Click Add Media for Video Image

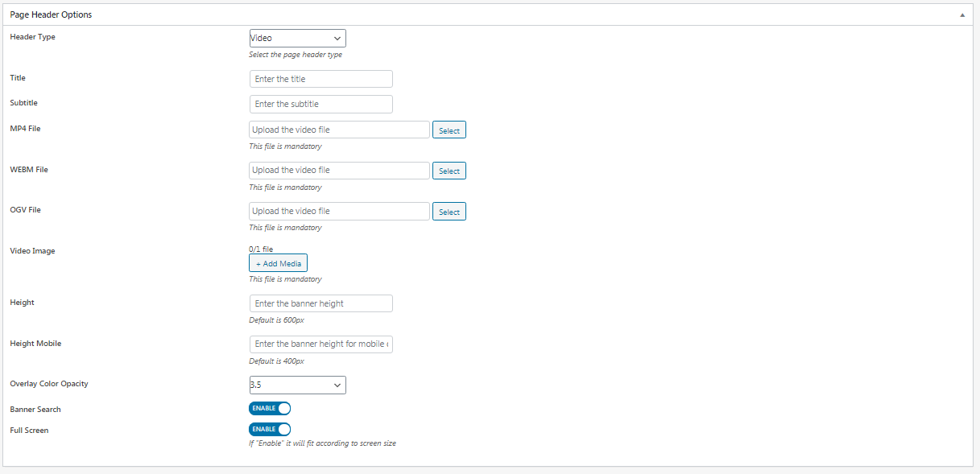(x=278, y=263)
